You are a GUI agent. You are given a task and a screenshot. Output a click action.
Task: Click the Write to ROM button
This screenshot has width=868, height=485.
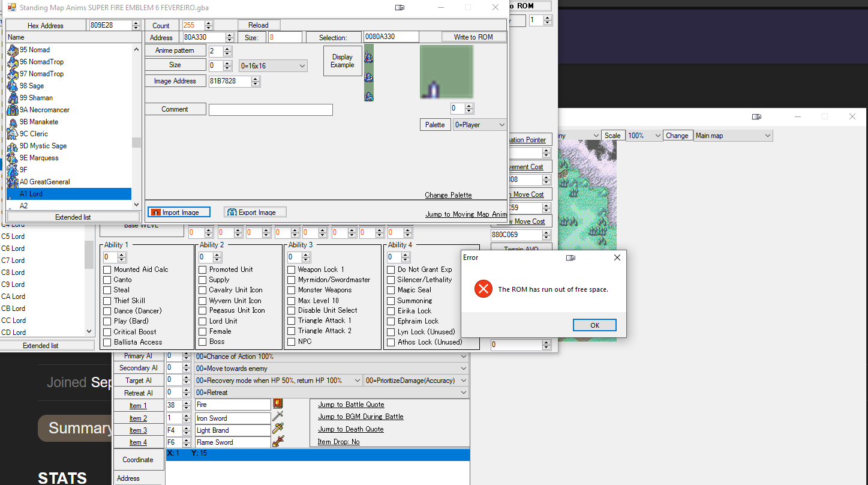coord(474,37)
